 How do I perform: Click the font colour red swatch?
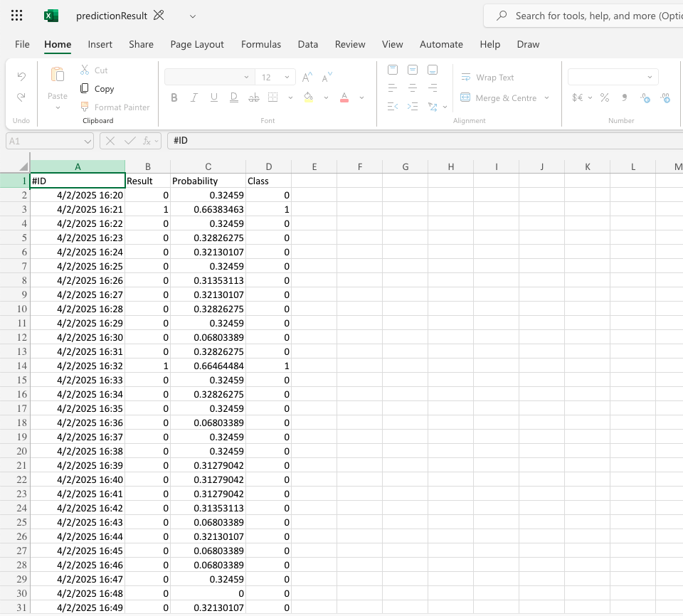coord(344,100)
